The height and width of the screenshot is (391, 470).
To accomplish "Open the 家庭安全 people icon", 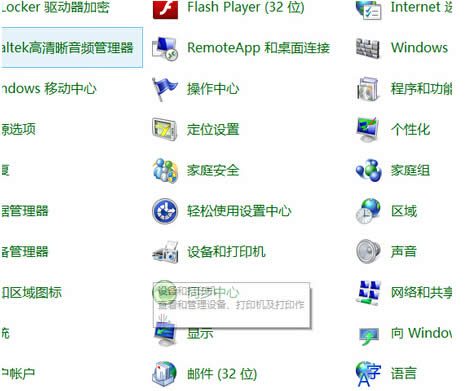I will click(165, 170).
